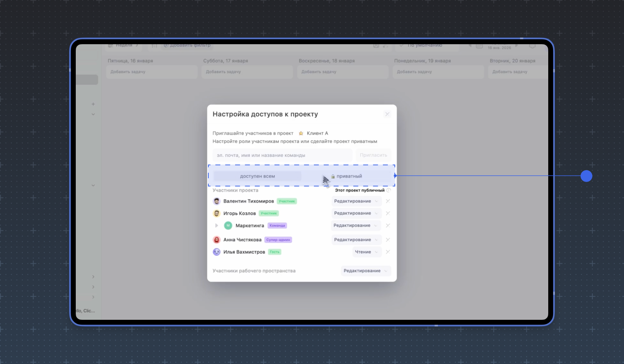This screenshot has height=364, width=624.
Task: Open permission dropdown for Валентин Тихомиров
Action: pyautogui.click(x=356, y=201)
